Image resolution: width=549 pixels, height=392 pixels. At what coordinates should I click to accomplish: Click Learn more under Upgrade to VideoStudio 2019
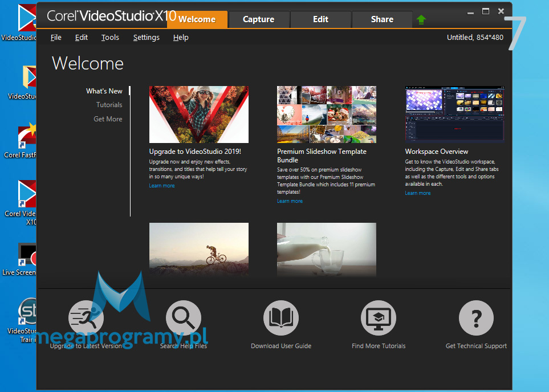tap(162, 186)
